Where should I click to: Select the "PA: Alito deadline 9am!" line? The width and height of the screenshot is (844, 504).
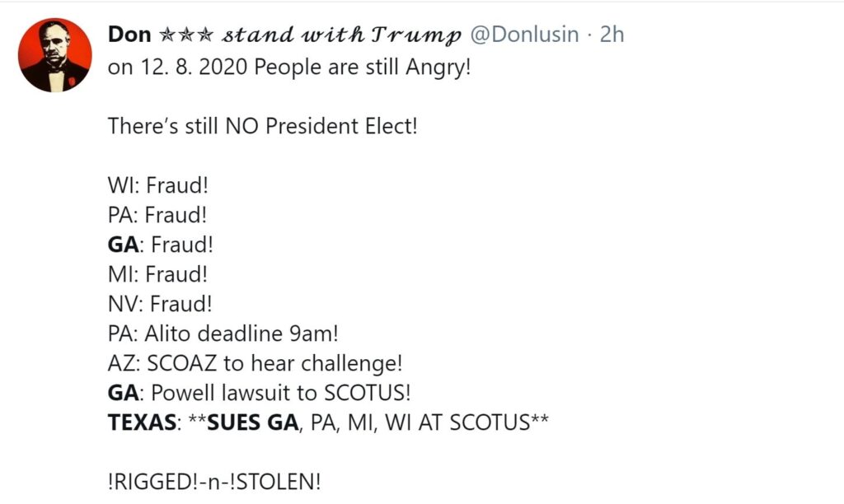tap(223, 334)
